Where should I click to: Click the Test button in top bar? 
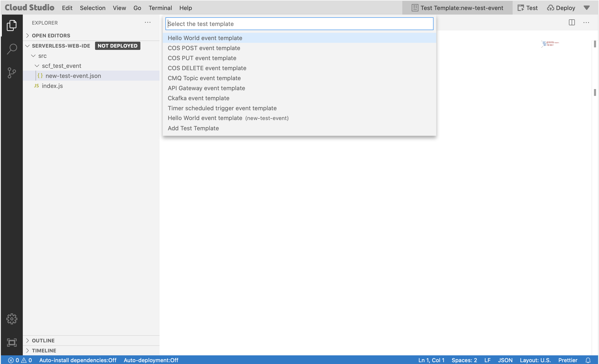tap(528, 8)
